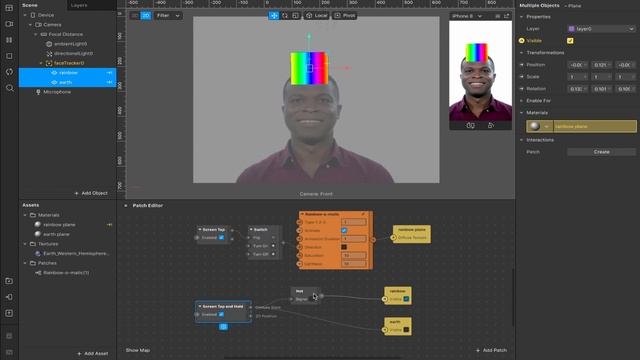Select the move/position manipulator tool
This screenshot has width=640, height=360.
click(274, 16)
